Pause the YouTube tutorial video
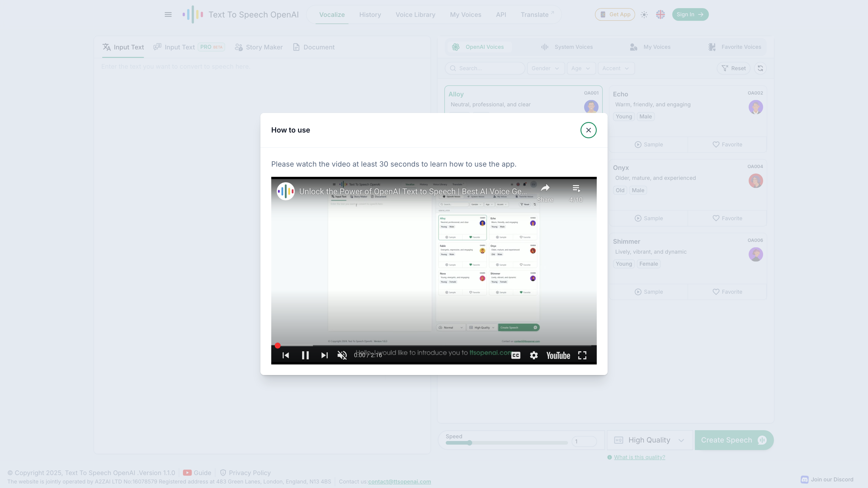This screenshot has width=868, height=488. [x=305, y=355]
